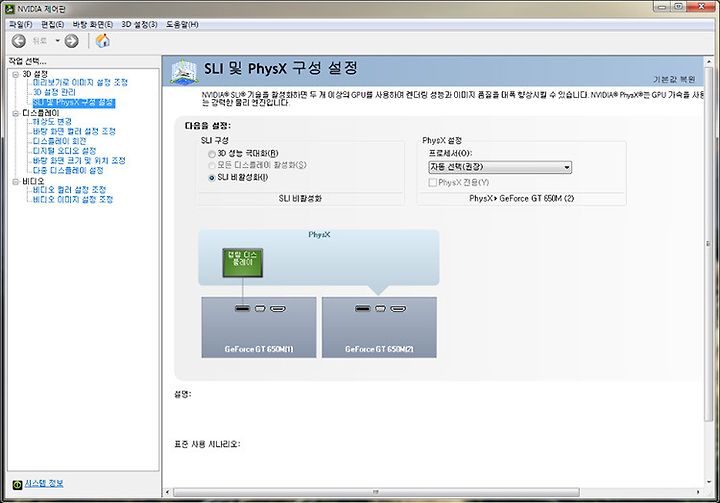Screen dimensions: 720x503
Task: Click the 기본값 복원 link
Action: pos(674,79)
